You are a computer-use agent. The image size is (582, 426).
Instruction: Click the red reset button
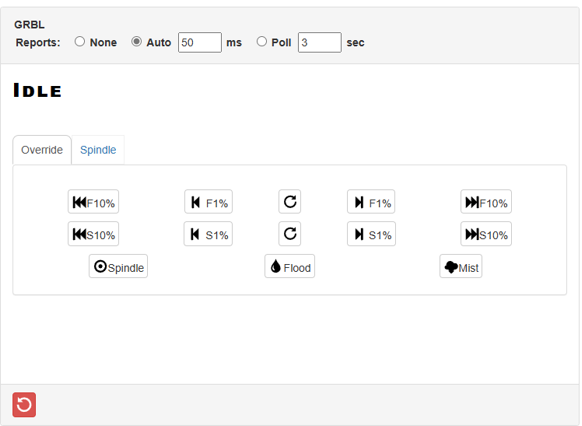click(x=24, y=404)
